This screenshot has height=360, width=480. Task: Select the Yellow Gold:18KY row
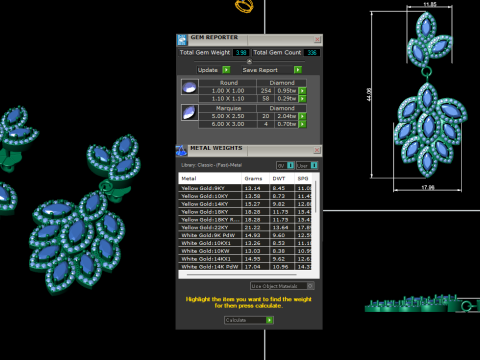[245, 212]
